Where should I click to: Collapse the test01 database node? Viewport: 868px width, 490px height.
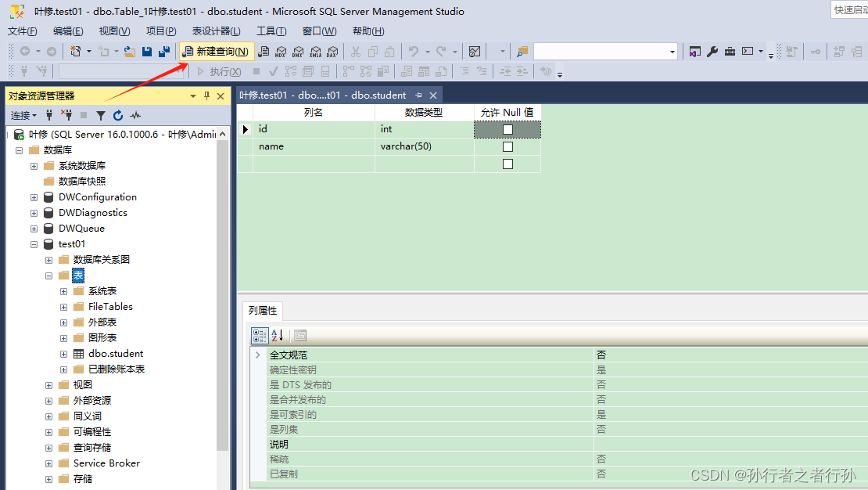pos(34,243)
